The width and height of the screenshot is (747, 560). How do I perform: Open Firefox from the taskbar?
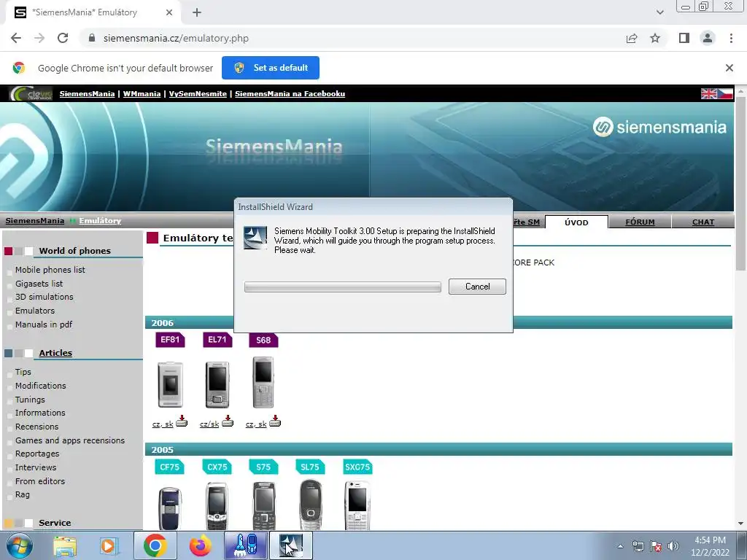coord(200,545)
